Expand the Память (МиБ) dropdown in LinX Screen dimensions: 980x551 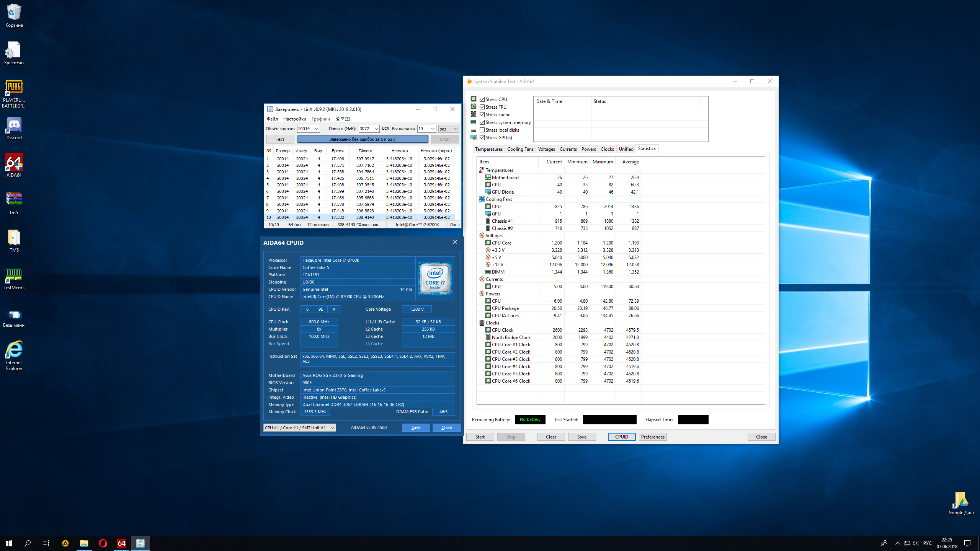click(376, 129)
